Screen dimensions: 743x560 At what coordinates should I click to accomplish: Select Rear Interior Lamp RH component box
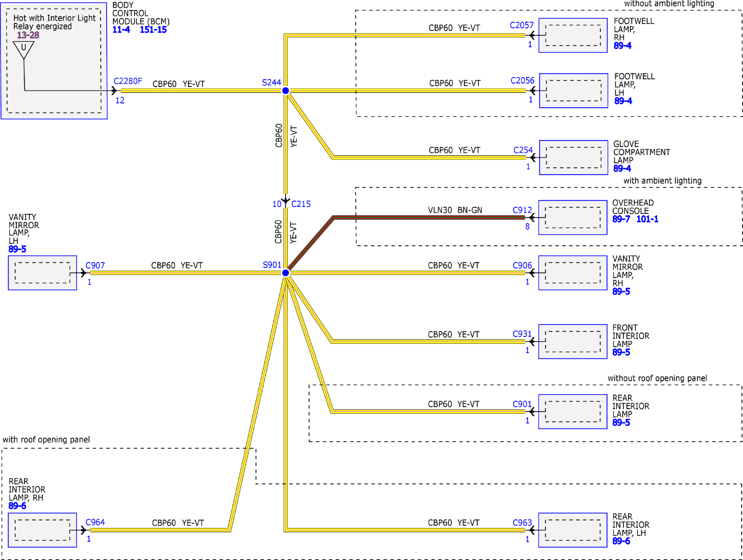coord(43,530)
